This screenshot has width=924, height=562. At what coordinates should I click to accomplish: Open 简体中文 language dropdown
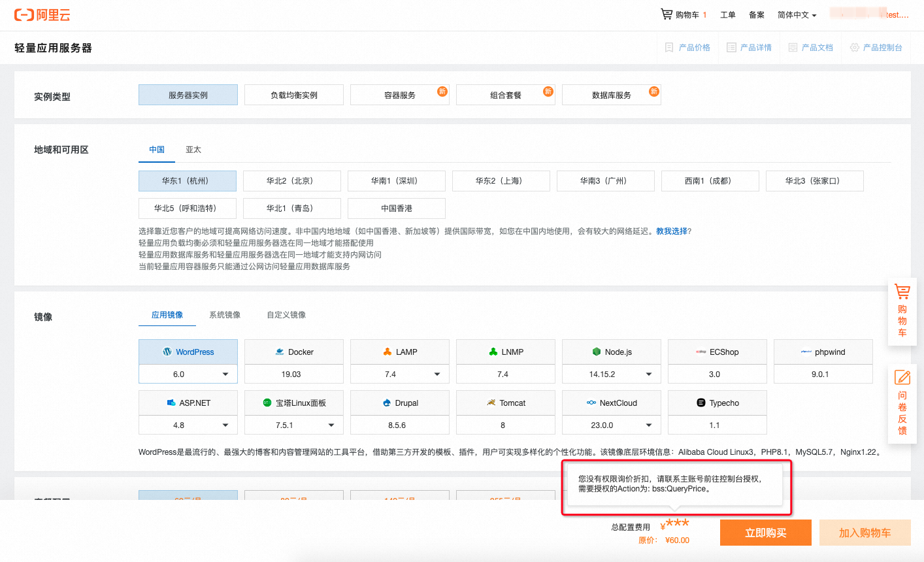point(797,15)
